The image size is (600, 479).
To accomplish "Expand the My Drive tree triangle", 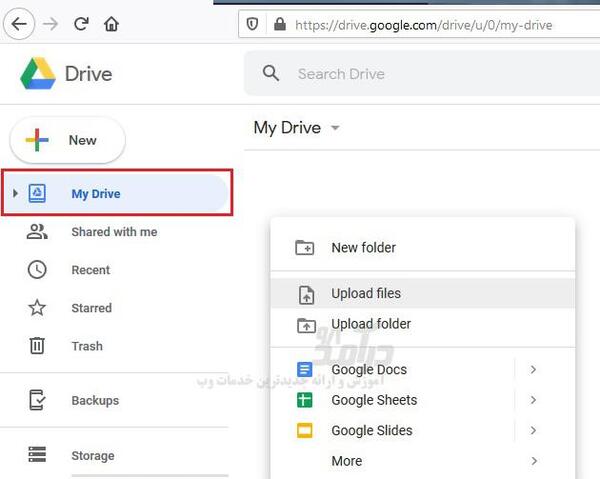I will 15,193.
